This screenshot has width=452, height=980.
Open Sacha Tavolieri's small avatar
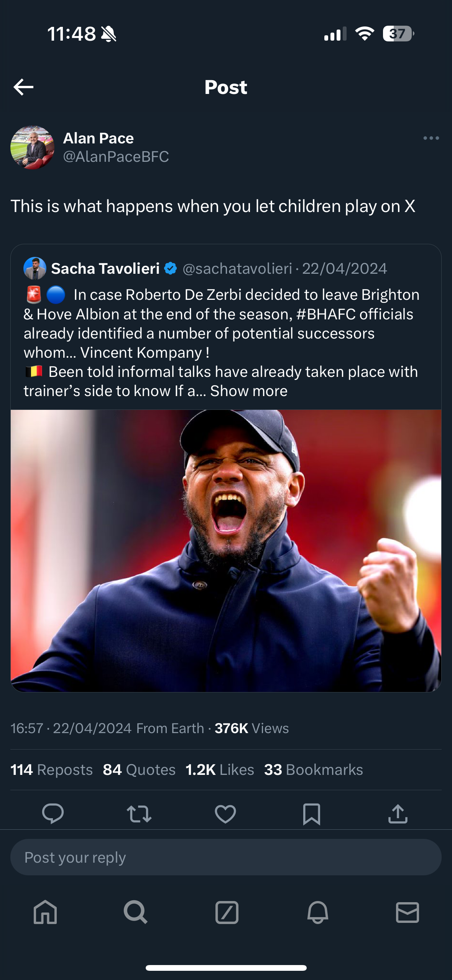(35, 268)
